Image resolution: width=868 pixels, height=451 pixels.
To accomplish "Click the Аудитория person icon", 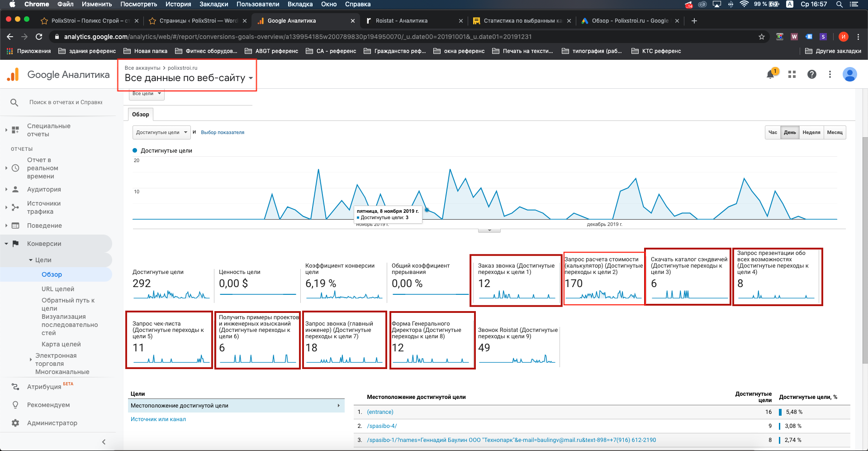I will 15,189.
